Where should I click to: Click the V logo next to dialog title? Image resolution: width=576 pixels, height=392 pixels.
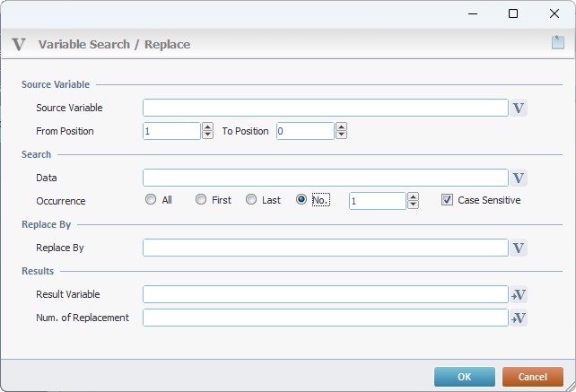[19, 45]
